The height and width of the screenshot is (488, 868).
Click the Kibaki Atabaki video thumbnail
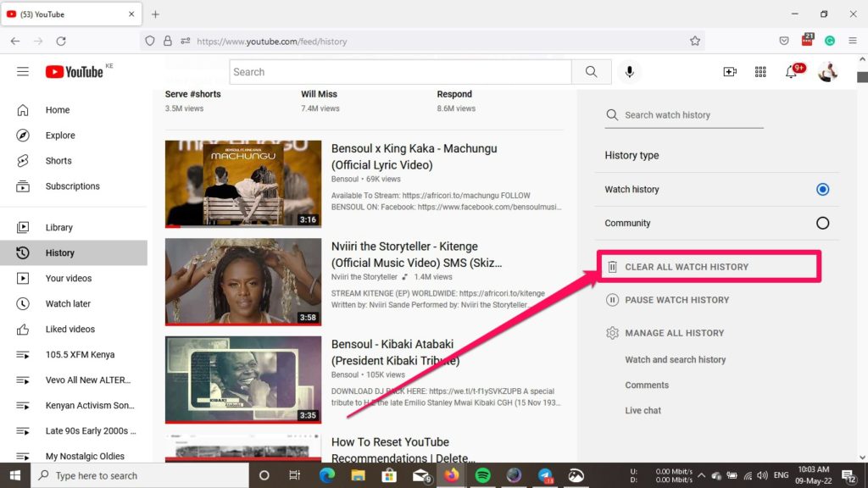tap(243, 380)
